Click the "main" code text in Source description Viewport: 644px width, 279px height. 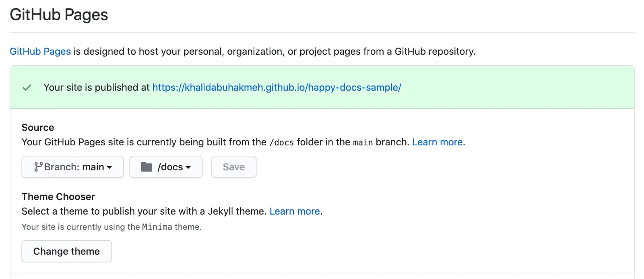click(x=363, y=143)
